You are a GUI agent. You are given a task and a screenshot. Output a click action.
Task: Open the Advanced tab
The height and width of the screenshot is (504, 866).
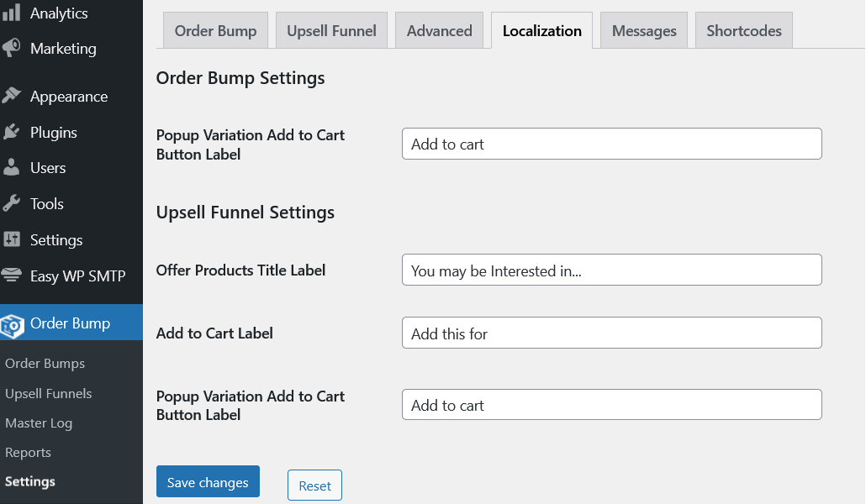point(439,31)
